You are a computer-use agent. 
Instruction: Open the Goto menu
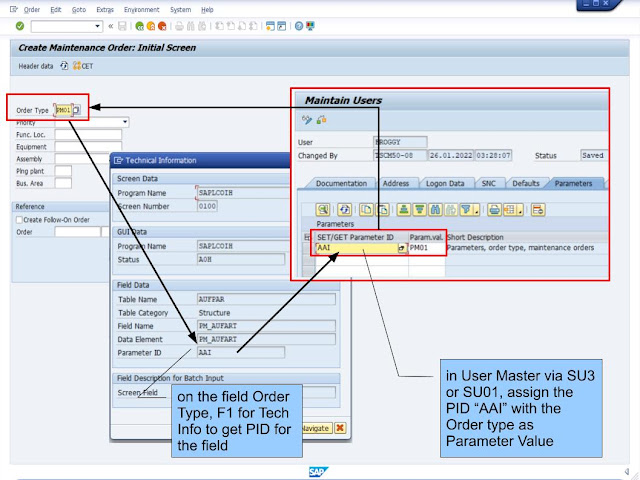click(79, 9)
